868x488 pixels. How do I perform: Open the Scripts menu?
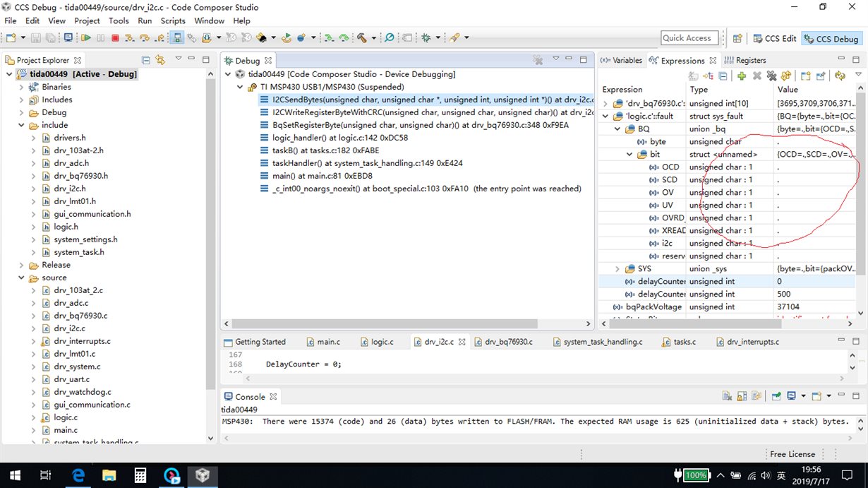[173, 20]
